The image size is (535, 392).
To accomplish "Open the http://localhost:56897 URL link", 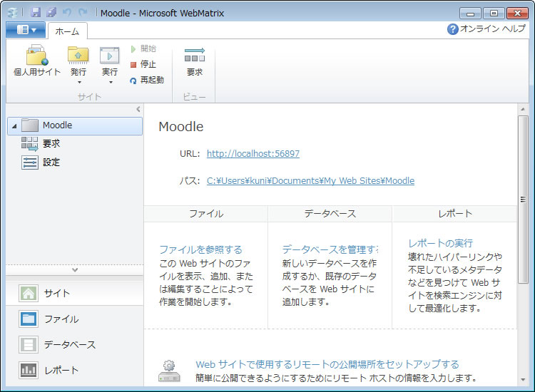I will click(253, 153).
